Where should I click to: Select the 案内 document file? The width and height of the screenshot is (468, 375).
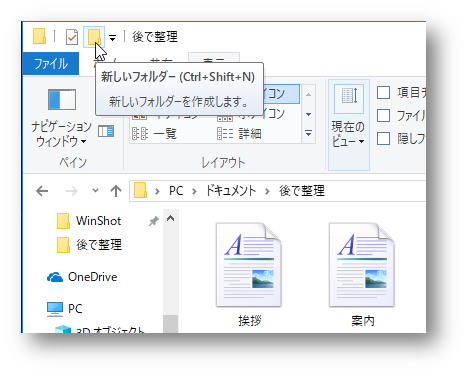(x=362, y=275)
